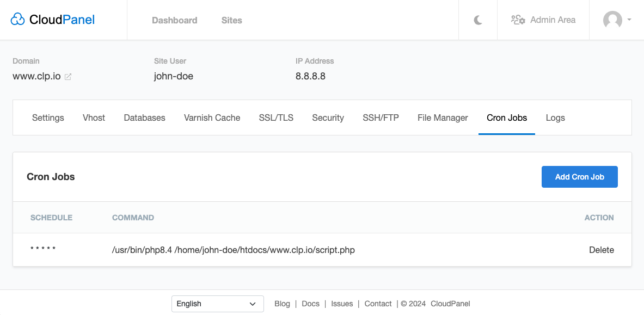The image size is (644, 315).
Task: Click the Admin Area users-gear icon
Action: click(518, 20)
